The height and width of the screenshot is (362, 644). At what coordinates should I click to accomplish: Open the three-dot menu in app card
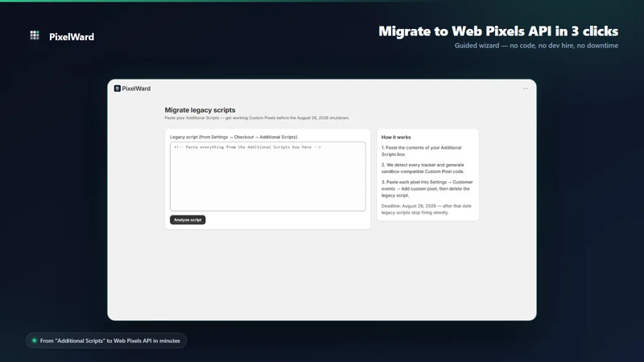click(526, 88)
